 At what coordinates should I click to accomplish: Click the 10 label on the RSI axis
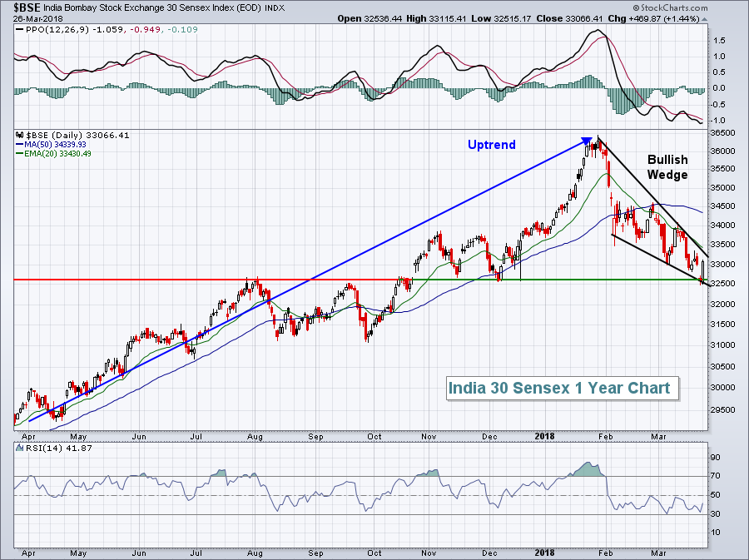point(716,533)
